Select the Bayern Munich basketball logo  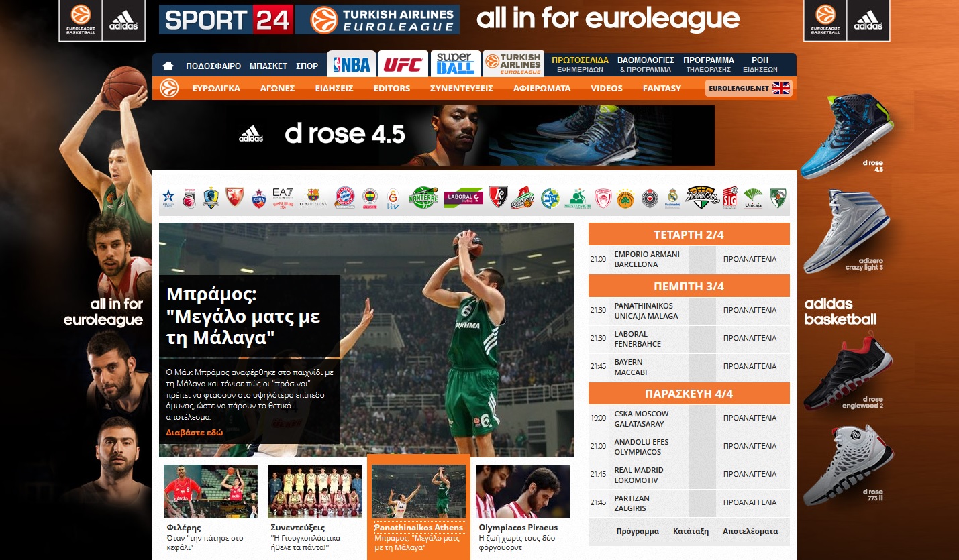344,198
